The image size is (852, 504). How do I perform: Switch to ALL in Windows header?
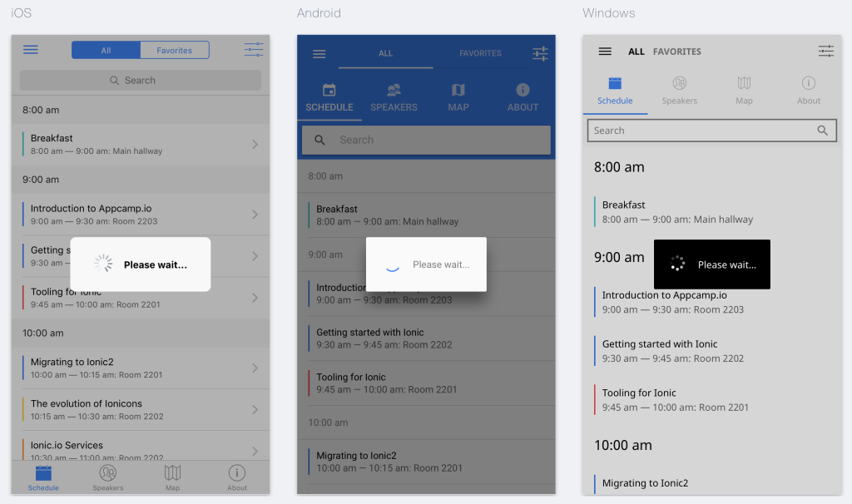click(637, 52)
